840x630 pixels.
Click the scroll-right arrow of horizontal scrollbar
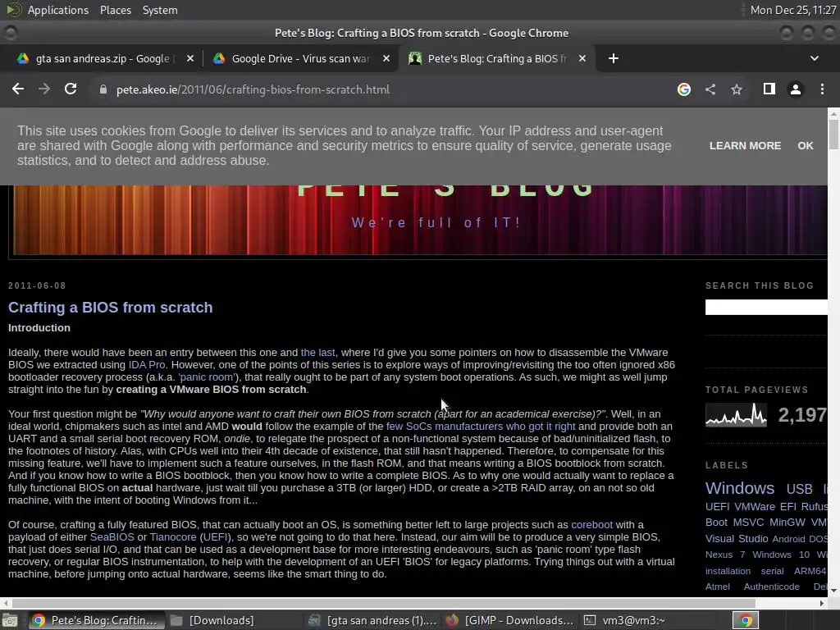pos(822,603)
